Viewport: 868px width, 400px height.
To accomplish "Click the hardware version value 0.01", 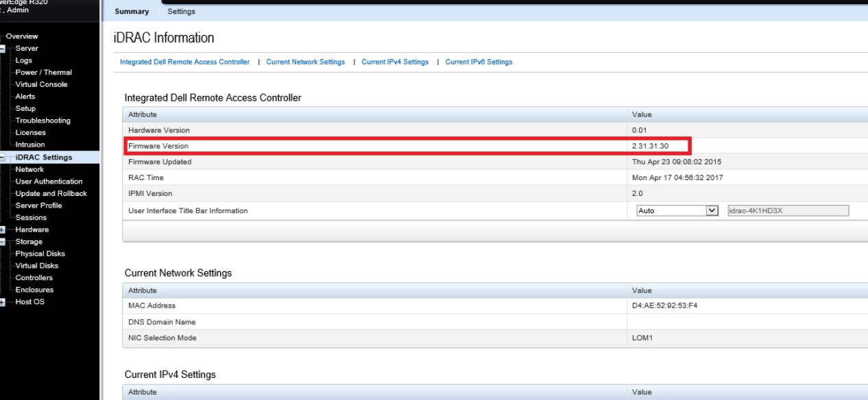I will (639, 130).
